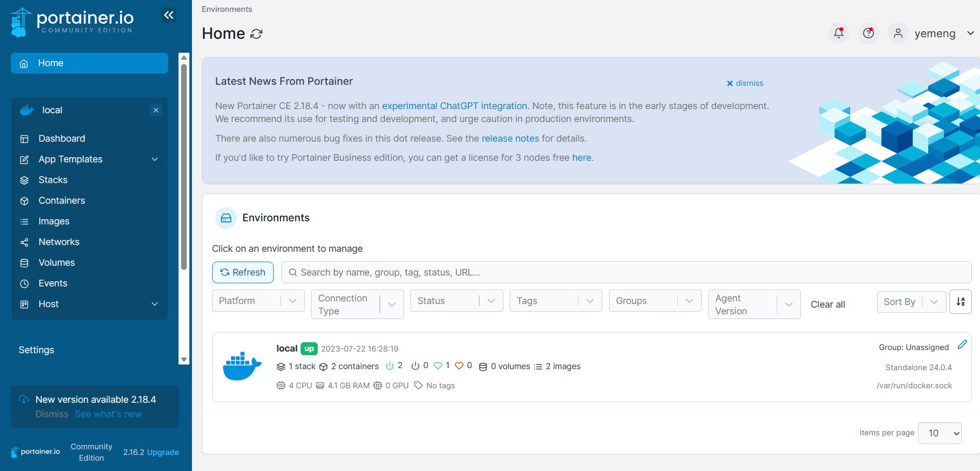Change the items per page selector

click(x=939, y=433)
